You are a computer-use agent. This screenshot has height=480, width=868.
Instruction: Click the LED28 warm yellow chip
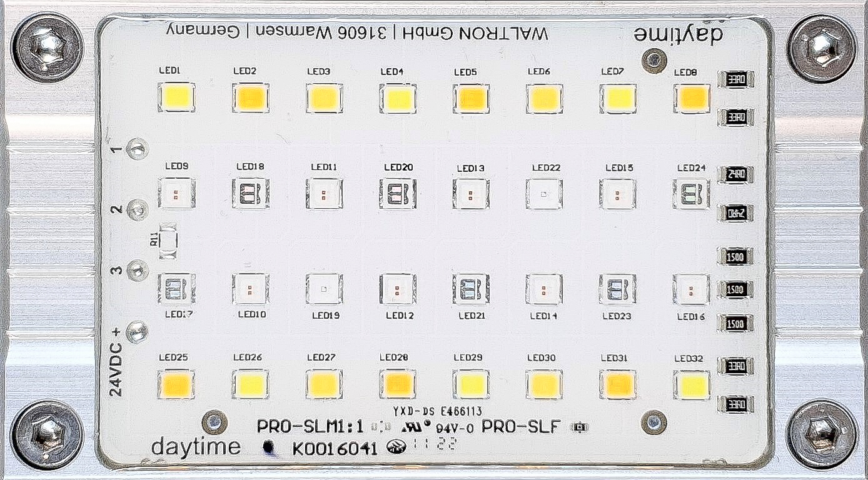click(398, 384)
